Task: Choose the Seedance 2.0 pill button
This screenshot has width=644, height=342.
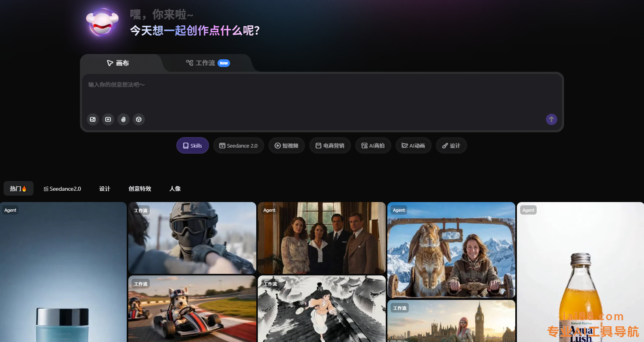Action: click(x=238, y=146)
